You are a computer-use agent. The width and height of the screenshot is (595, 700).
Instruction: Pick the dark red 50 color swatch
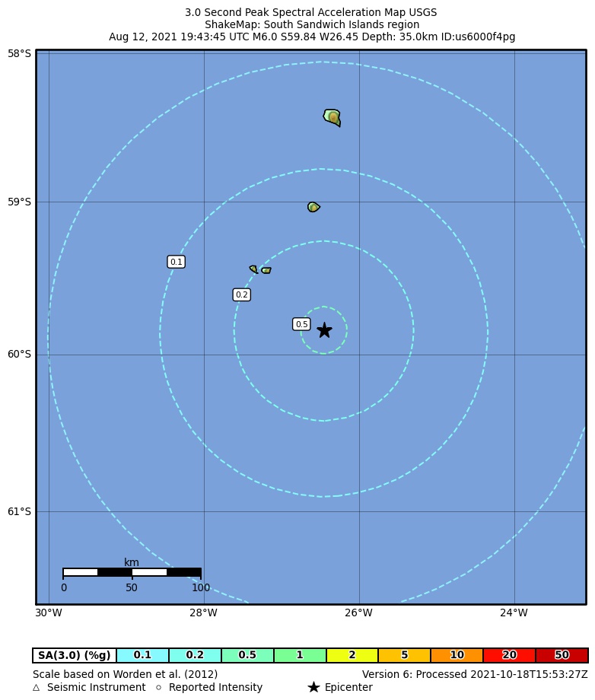point(562,655)
